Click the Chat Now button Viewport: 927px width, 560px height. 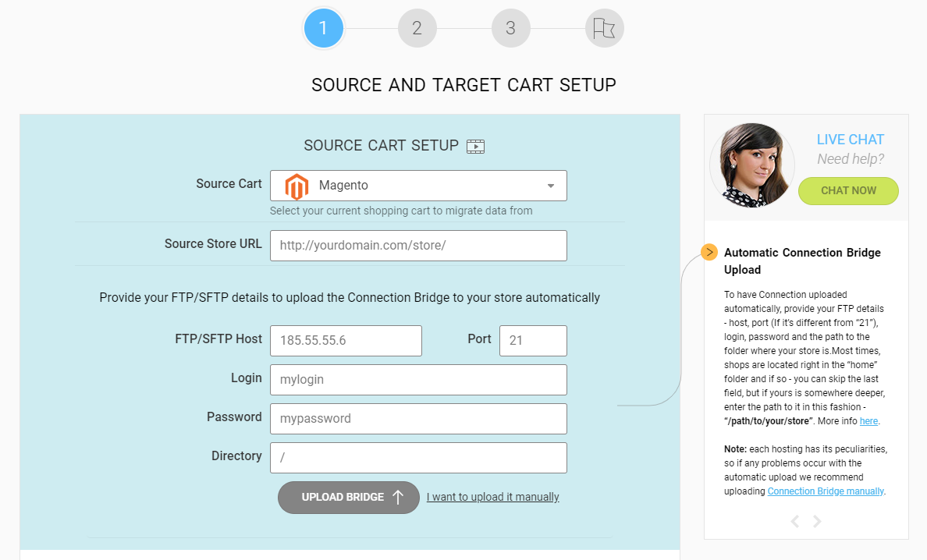848,191
